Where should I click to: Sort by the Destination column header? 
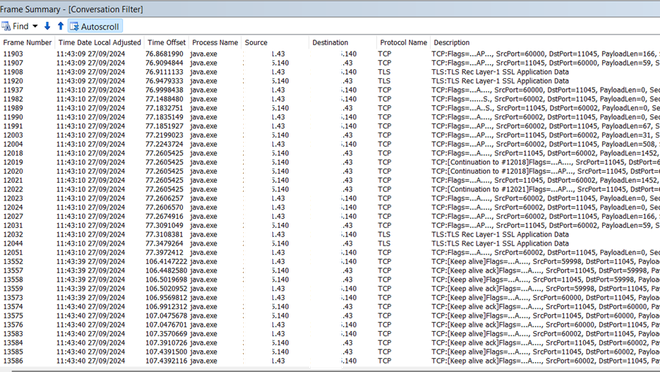pyautogui.click(x=330, y=43)
